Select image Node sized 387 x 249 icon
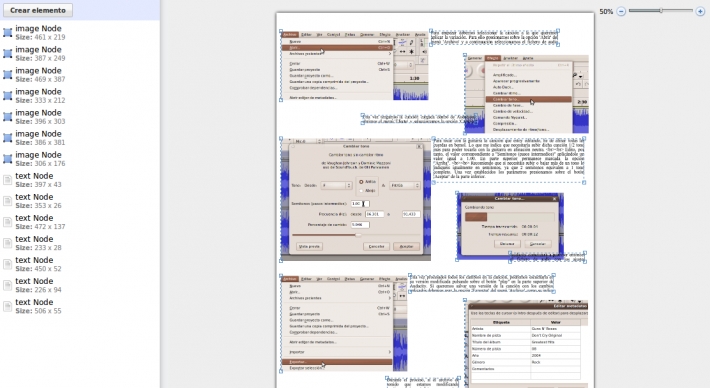 click(x=8, y=53)
